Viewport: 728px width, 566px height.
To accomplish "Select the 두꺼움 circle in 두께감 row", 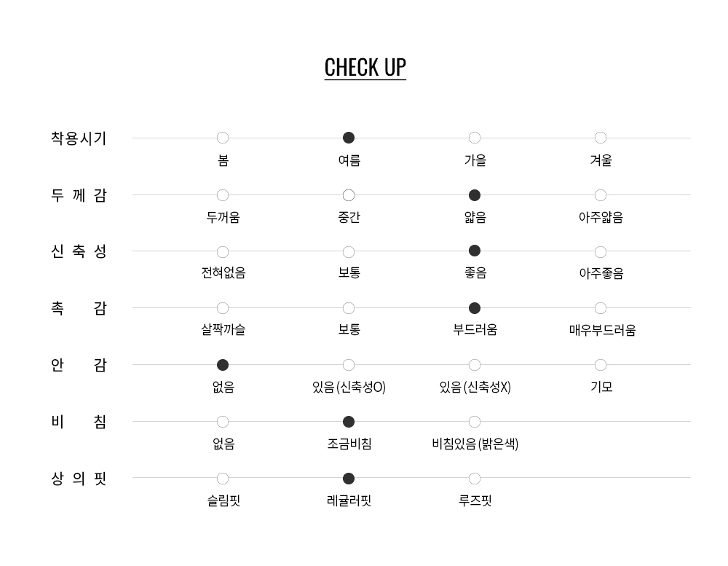I will coord(223,195).
